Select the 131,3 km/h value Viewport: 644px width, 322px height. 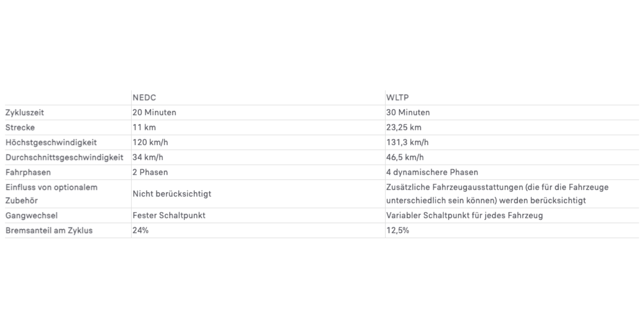tap(407, 143)
